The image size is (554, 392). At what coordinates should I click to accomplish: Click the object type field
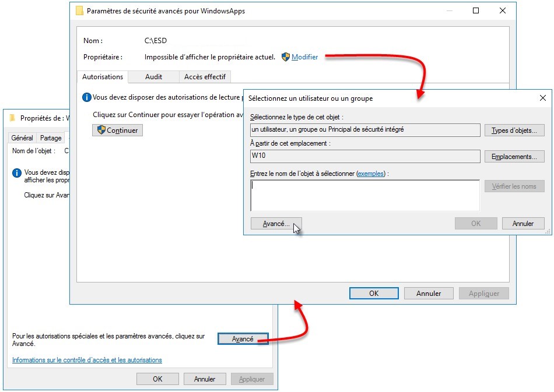click(365, 130)
